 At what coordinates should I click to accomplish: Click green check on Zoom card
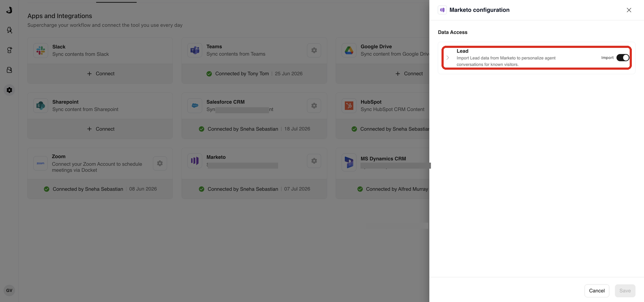[x=47, y=189]
